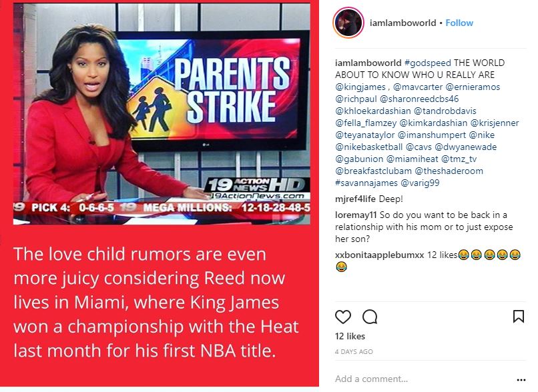The image size is (538, 392).
Task: Focus the Add a comment field
Action: pos(424,379)
